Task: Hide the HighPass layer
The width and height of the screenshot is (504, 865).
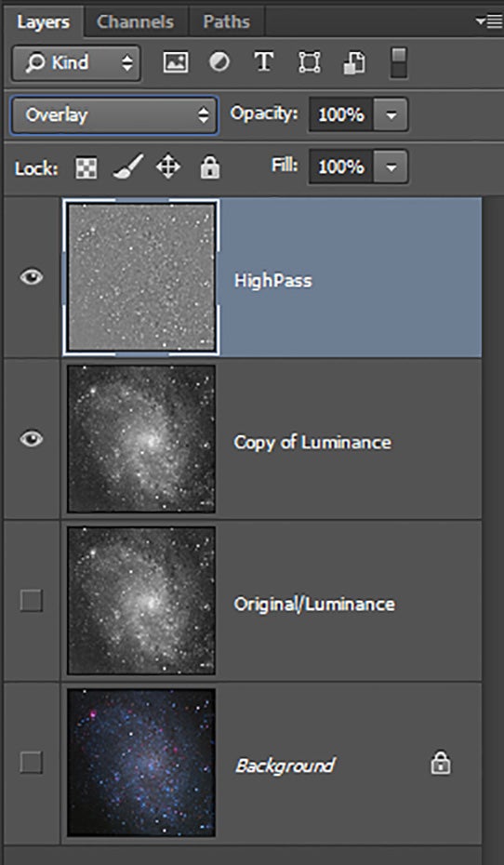Action: click(32, 277)
